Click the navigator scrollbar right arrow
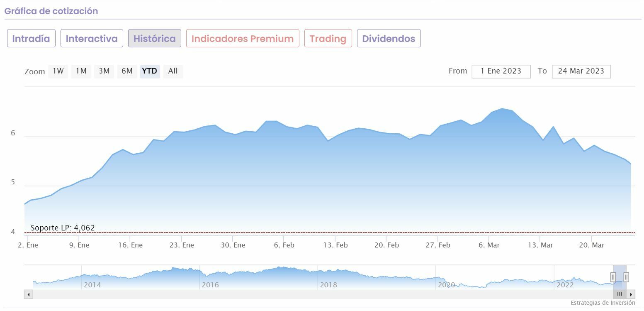644x311 pixels. [631, 294]
